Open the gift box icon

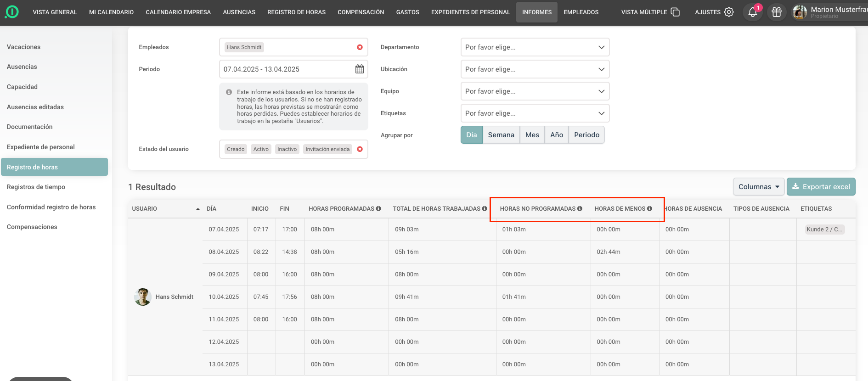coord(777,12)
